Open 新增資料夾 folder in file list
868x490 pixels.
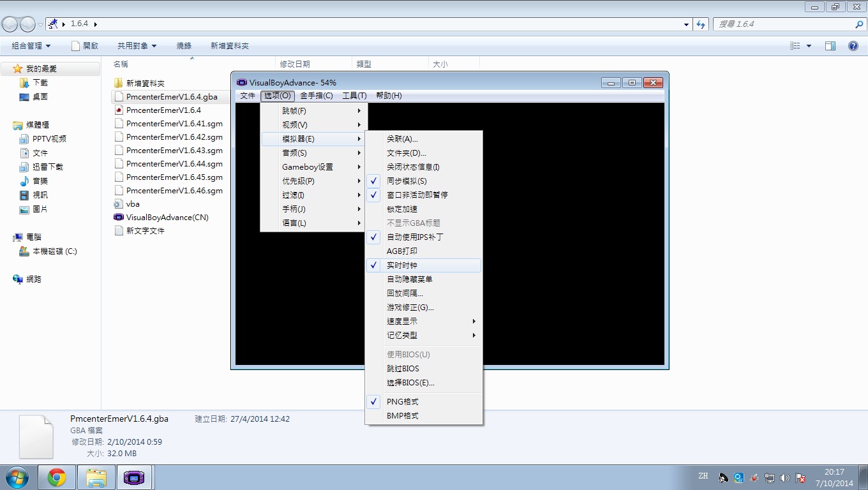click(139, 83)
